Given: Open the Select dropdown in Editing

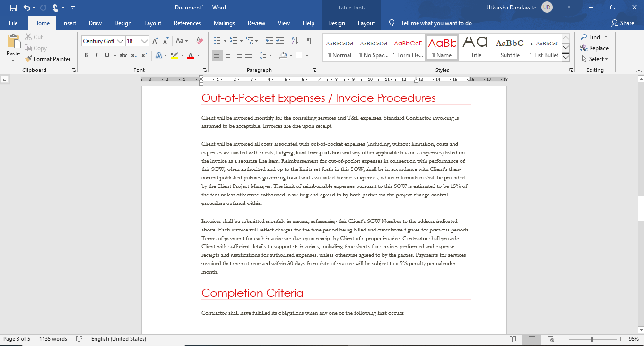Looking at the screenshot, I should (594, 59).
